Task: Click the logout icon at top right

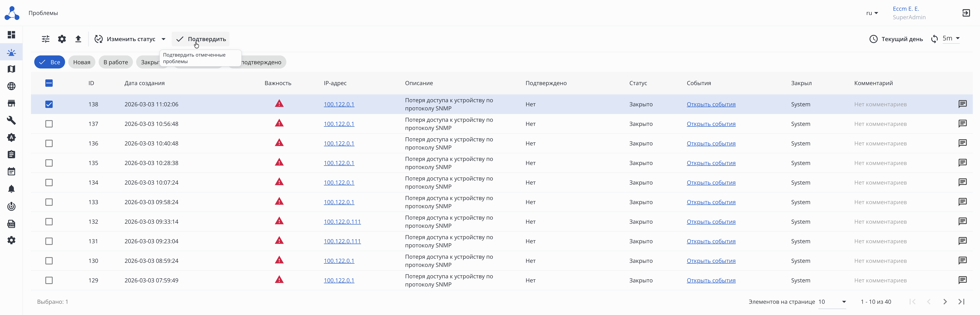Action: [966, 13]
